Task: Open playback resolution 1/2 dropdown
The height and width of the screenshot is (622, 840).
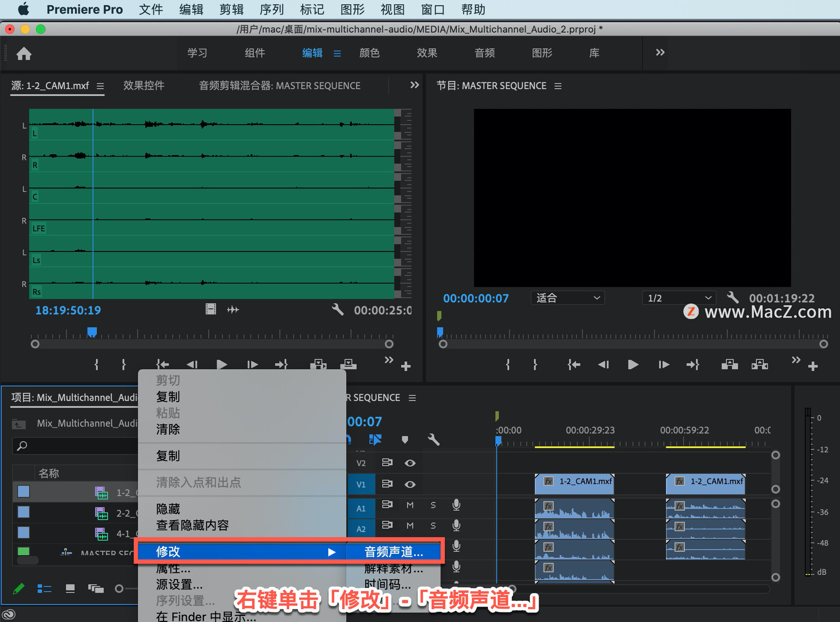Action: coord(679,298)
